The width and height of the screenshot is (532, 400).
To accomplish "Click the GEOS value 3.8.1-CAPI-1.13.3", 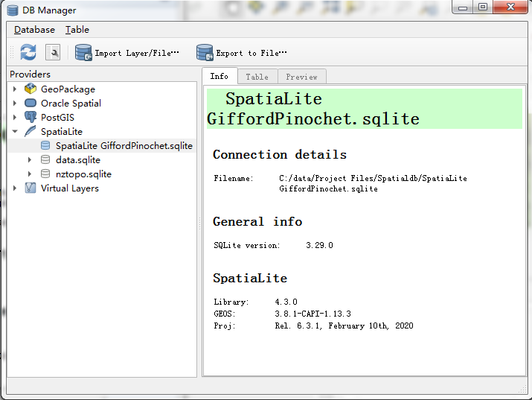I will click(x=313, y=314).
